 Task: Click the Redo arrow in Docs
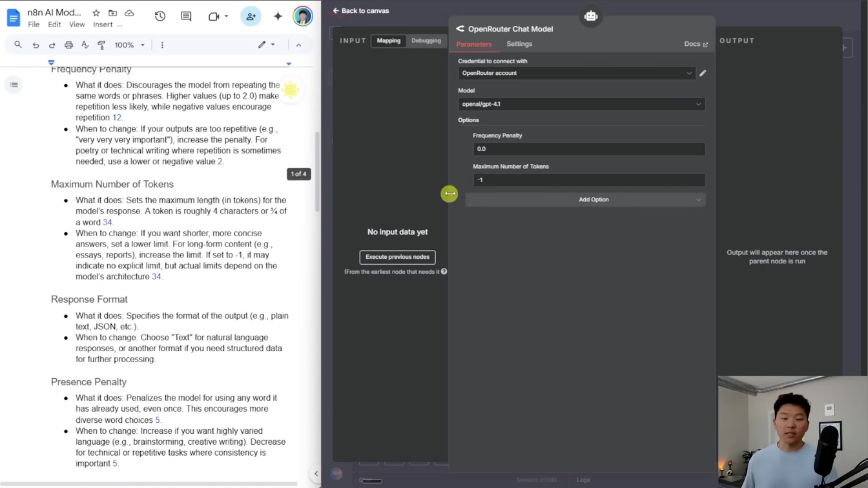52,45
